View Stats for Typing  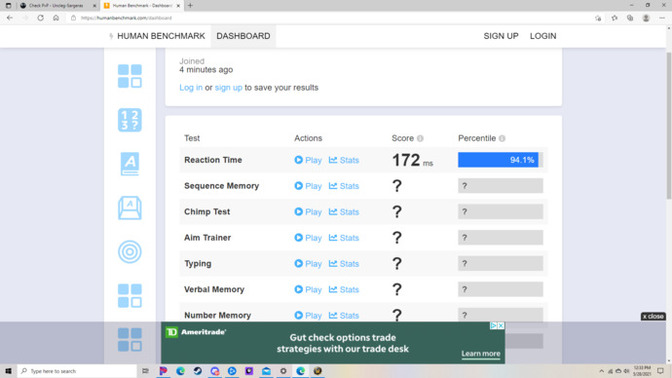pyautogui.click(x=344, y=264)
